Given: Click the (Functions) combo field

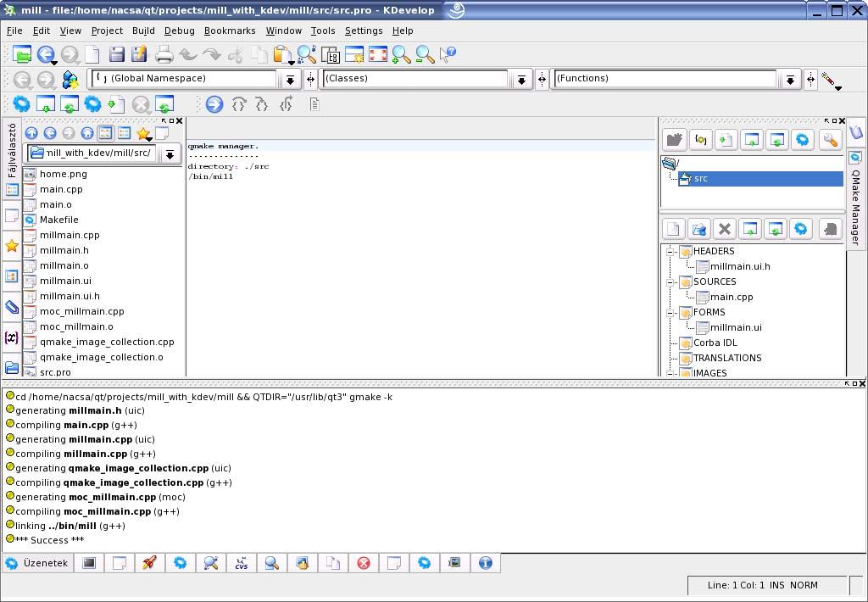Looking at the screenshot, I should pyautogui.click(x=666, y=79).
